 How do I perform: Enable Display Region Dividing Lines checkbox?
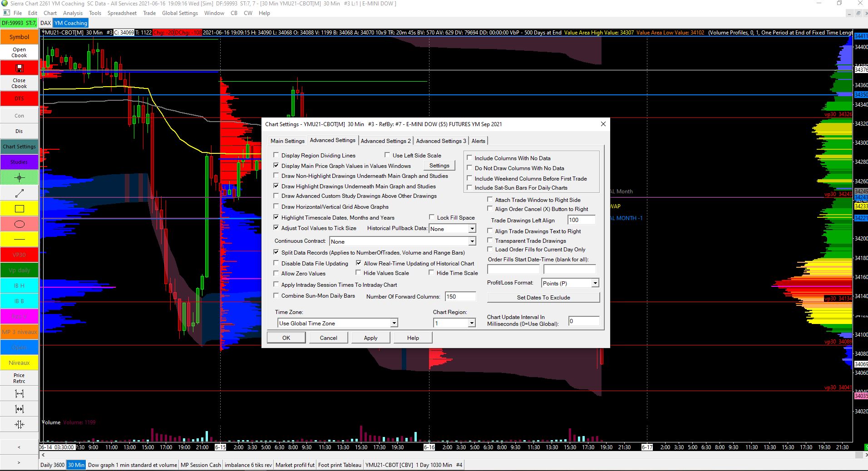coord(276,155)
